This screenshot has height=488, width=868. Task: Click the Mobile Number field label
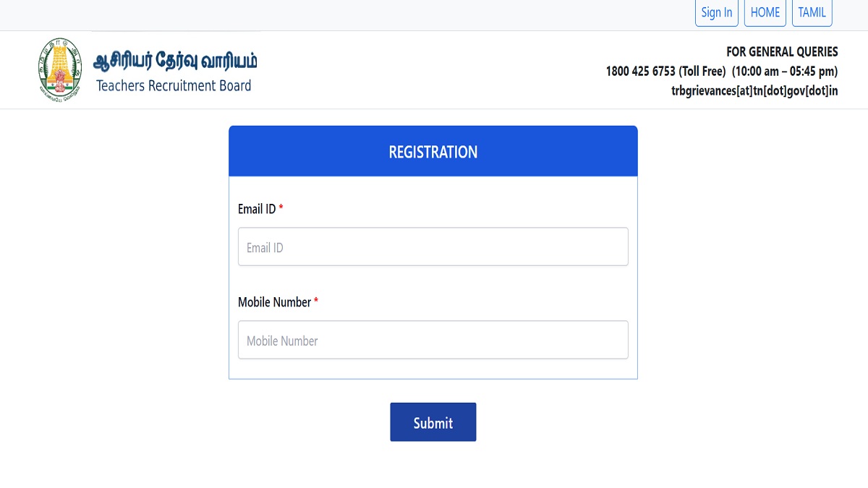click(274, 302)
